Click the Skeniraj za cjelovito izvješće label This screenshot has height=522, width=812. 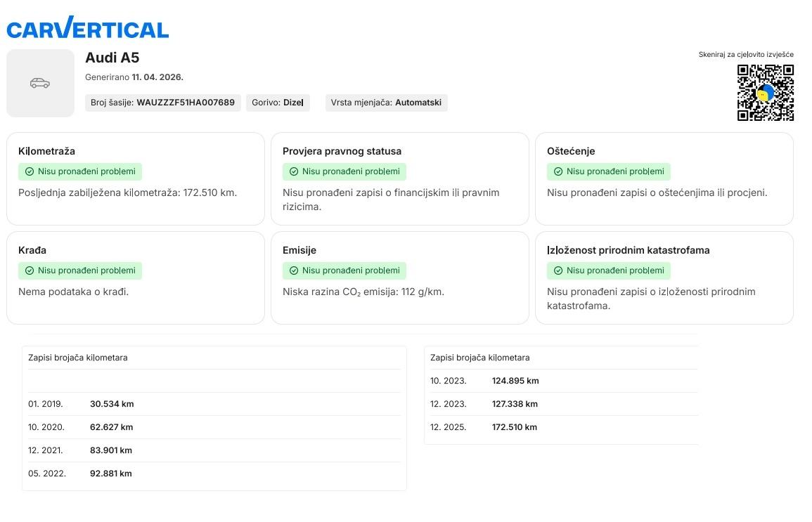tap(746, 54)
